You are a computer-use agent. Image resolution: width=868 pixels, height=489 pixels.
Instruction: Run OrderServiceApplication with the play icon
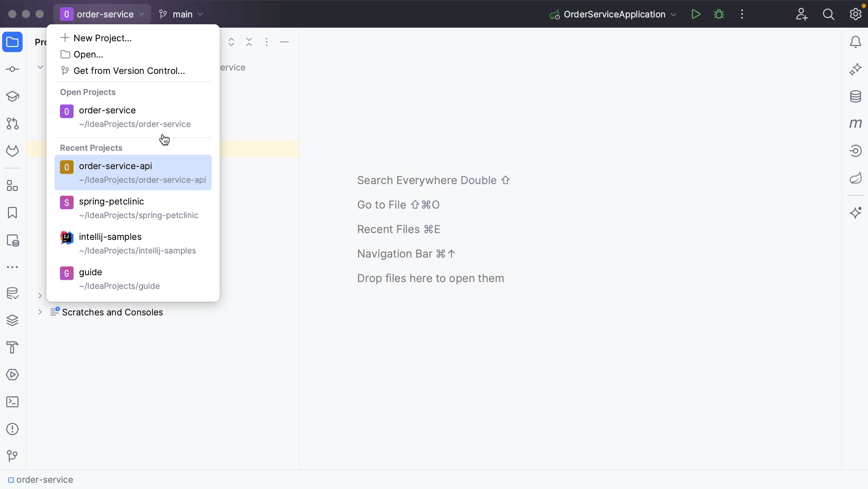tap(696, 14)
